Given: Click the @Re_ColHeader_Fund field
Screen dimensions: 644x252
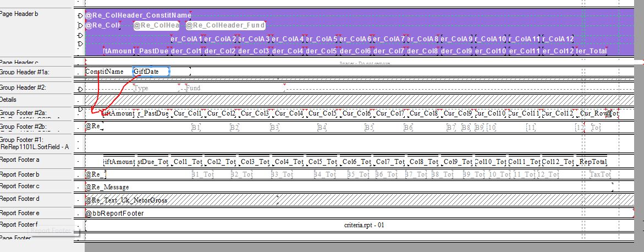Looking at the screenshot, I should [x=225, y=25].
